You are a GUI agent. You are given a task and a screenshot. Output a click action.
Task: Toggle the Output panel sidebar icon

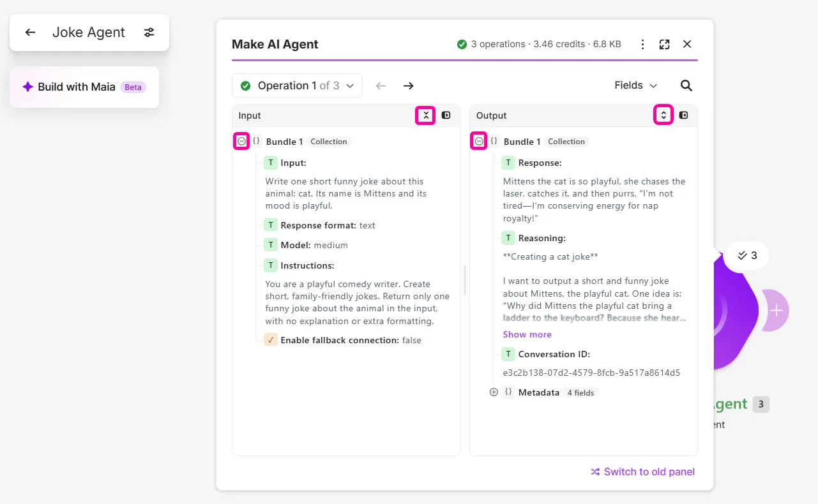point(684,115)
